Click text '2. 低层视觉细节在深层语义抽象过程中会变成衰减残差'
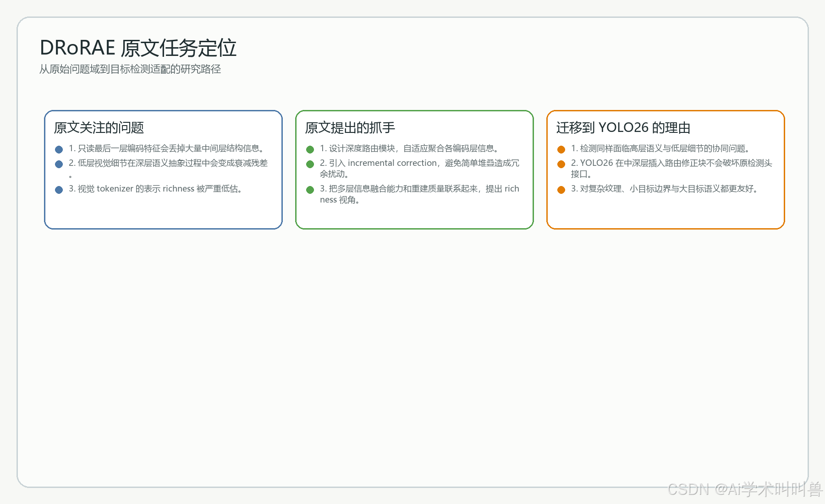The height and width of the screenshot is (504, 825). (x=168, y=163)
